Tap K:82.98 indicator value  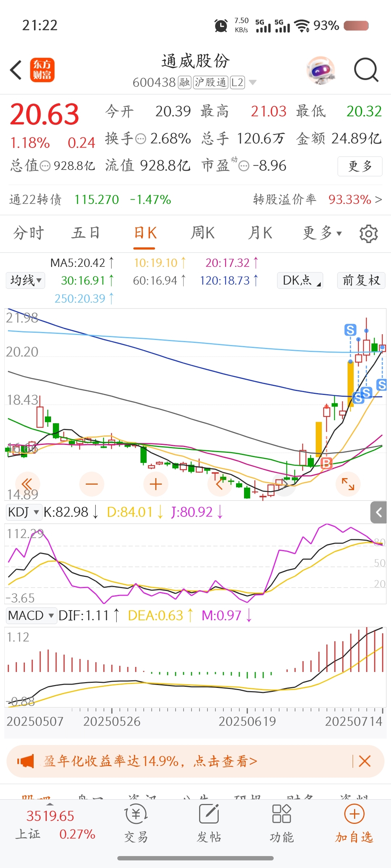tap(71, 512)
